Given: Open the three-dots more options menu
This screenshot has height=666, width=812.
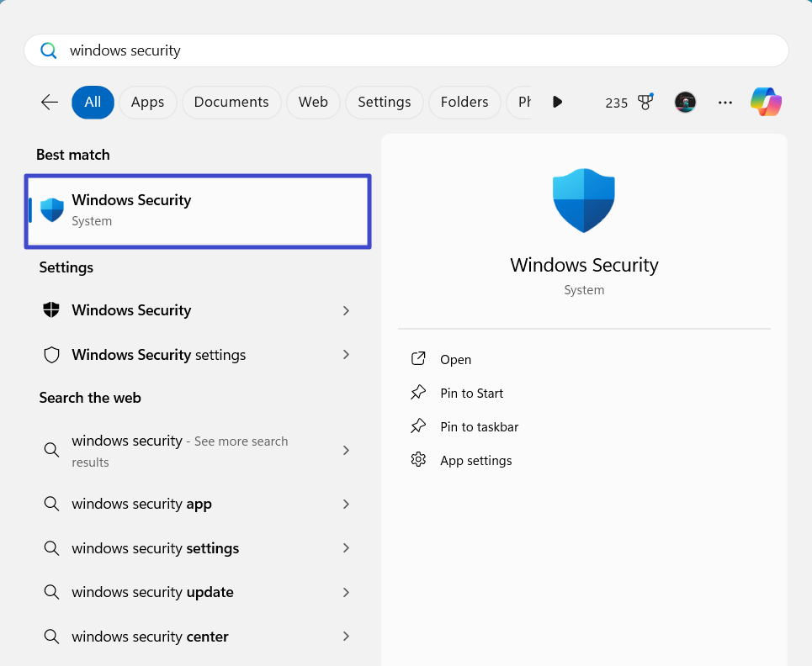Looking at the screenshot, I should tap(725, 102).
